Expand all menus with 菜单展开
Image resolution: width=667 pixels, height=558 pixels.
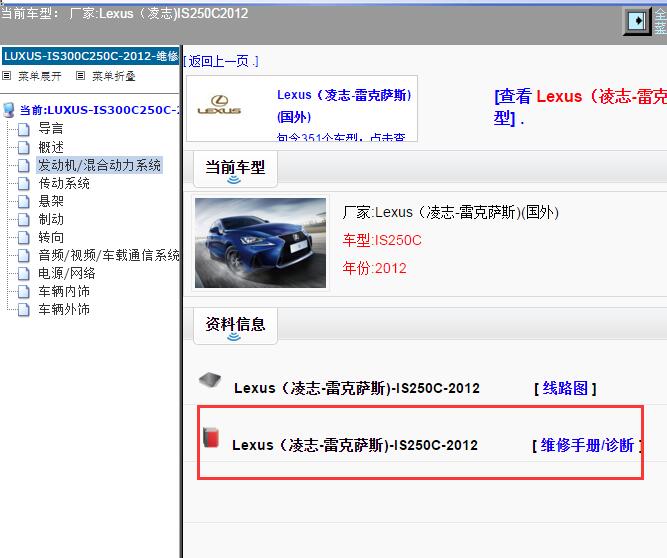click(40, 76)
